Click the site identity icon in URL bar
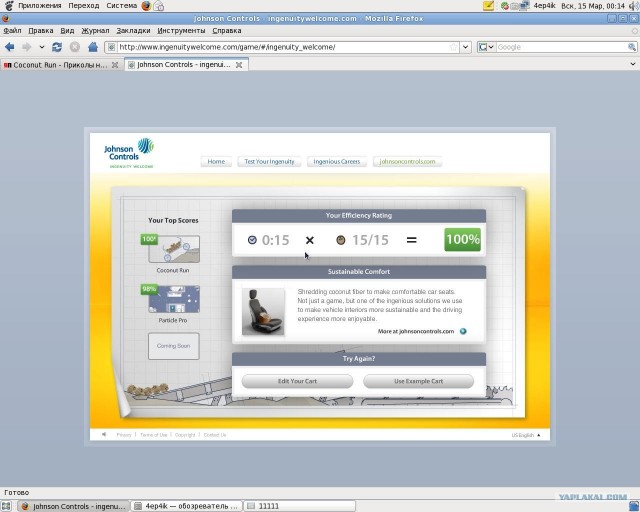Viewport: 640px width, 512px height. tap(111, 47)
